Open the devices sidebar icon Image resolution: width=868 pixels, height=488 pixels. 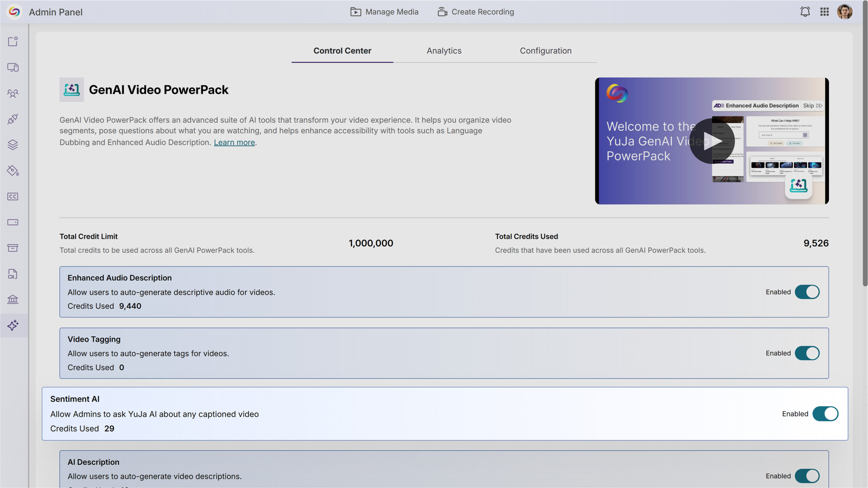[x=13, y=67]
